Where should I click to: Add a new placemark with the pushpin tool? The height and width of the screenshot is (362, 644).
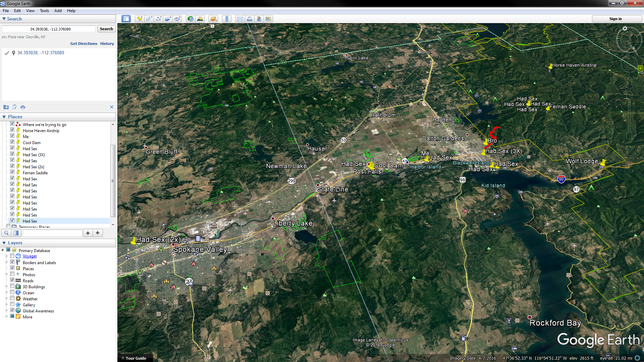click(x=140, y=19)
